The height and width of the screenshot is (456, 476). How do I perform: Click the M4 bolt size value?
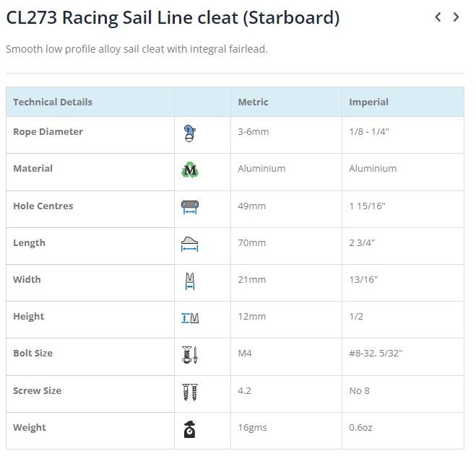coord(245,354)
